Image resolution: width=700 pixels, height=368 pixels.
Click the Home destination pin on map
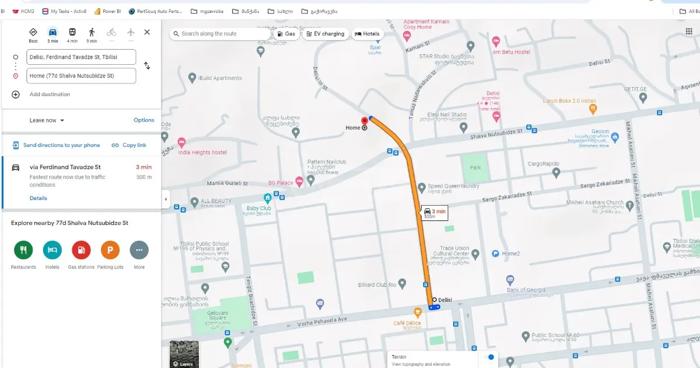(365, 120)
